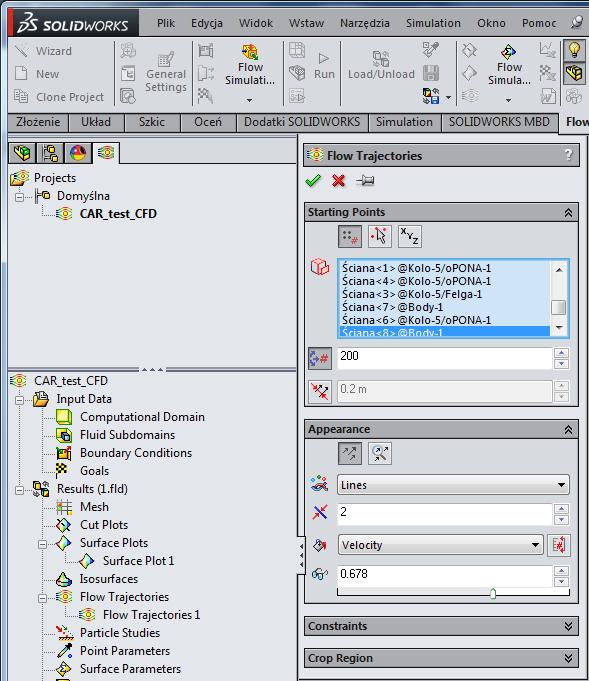Open the ConfigurationManager tab icon
The height and width of the screenshot is (681, 589).
coord(50,153)
